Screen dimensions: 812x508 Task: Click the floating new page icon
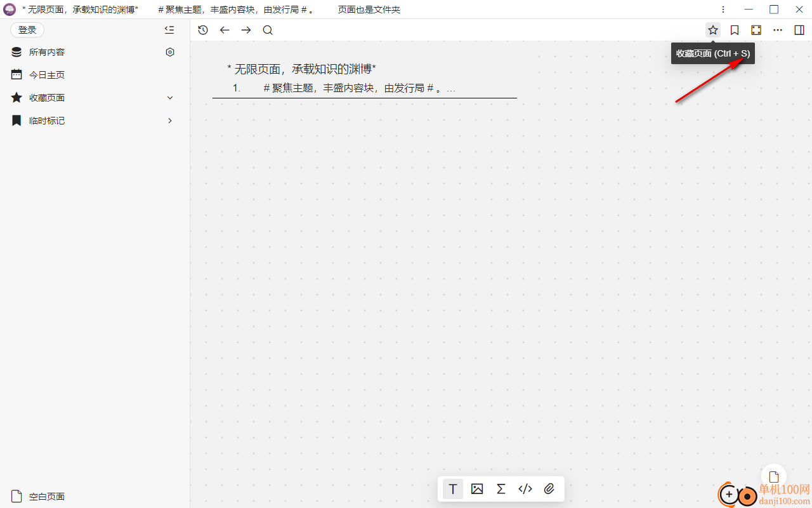click(773, 477)
